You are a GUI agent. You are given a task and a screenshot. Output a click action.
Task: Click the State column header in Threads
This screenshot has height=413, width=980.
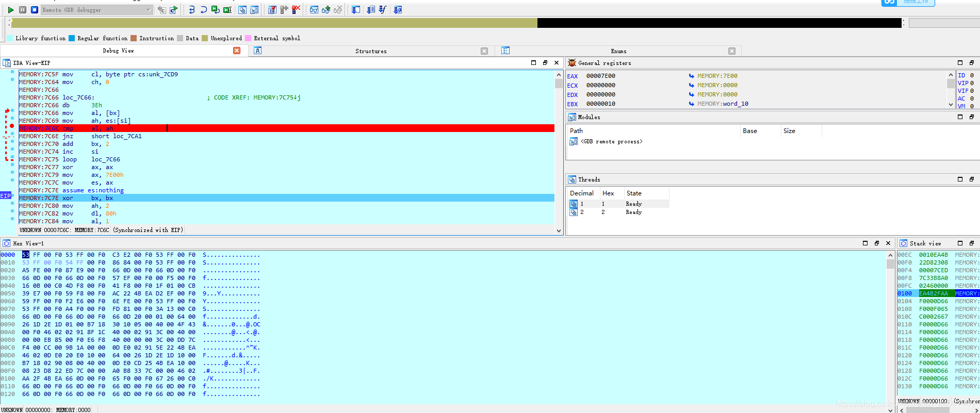click(646, 193)
